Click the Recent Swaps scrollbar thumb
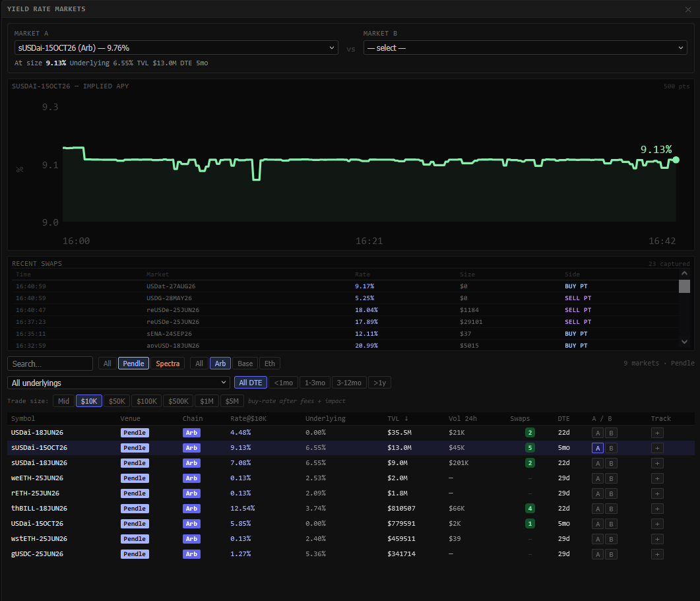 tap(684, 286)
